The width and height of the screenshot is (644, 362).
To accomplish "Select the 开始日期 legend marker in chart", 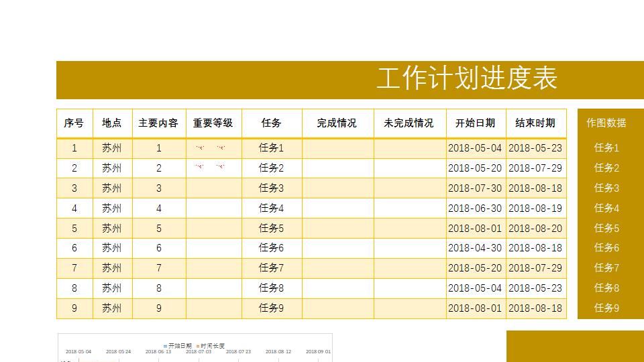I will pos(165,346).
